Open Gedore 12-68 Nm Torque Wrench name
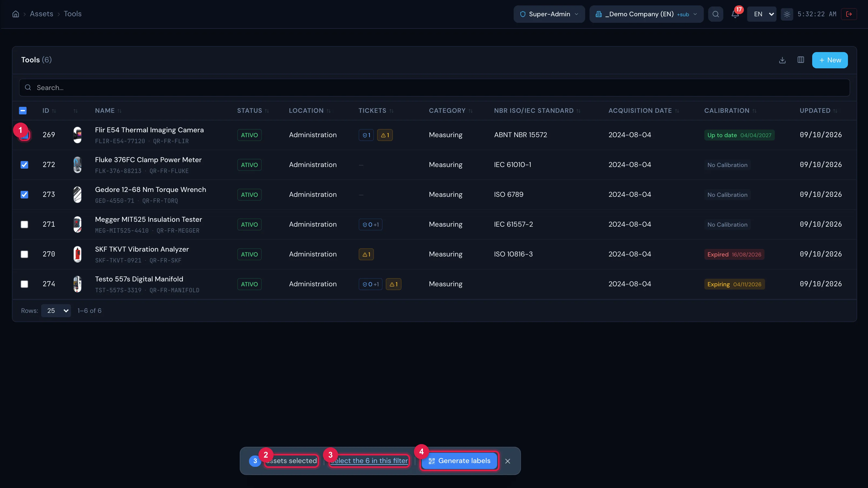Screen dimensions: 868x488 click(150, 190)
